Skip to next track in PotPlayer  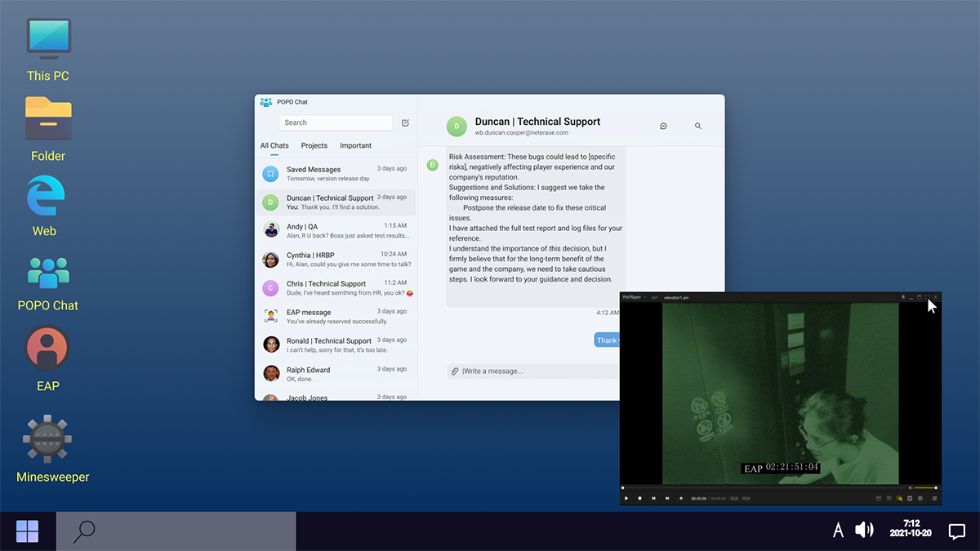click(667, 498)
